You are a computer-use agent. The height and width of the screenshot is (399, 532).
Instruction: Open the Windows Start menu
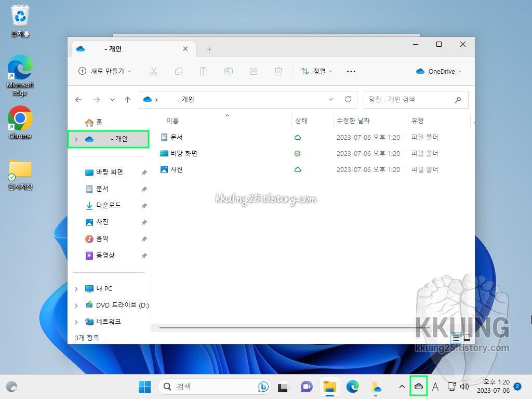145,387
